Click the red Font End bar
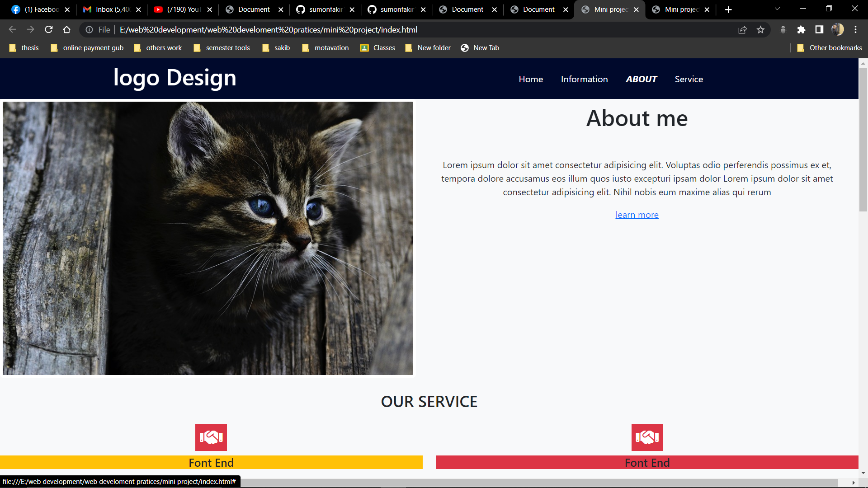The height and width of the screenshot is (488, 868). pos(647,462)
